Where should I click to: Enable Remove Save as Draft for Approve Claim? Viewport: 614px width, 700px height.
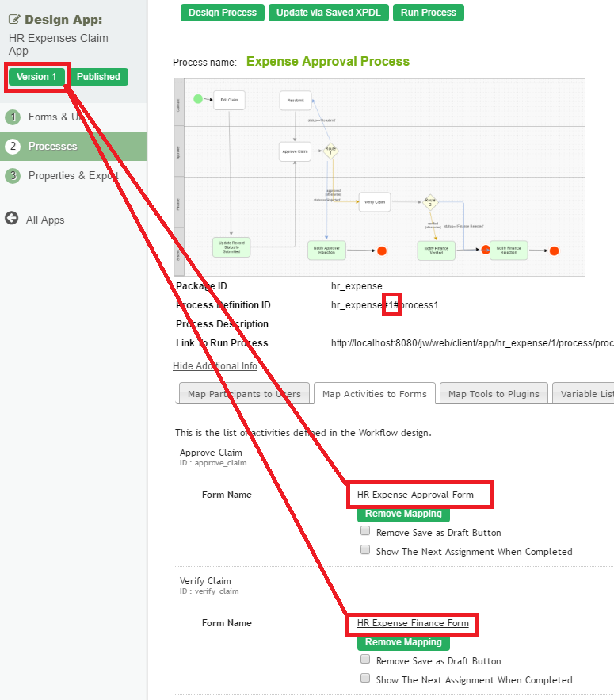click(365, 532)
